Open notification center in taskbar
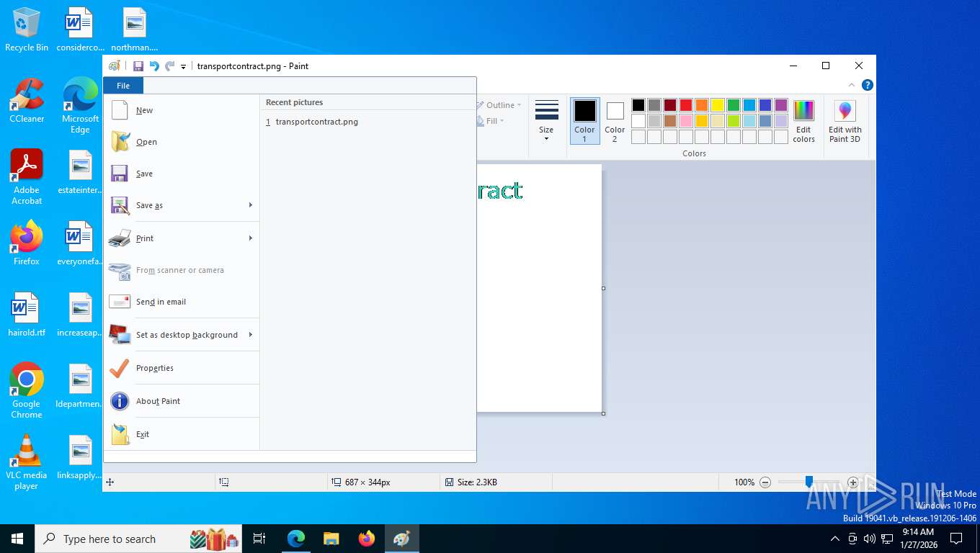Image resolution: width=980 pixels, height=553 pixels. (956, 539)
